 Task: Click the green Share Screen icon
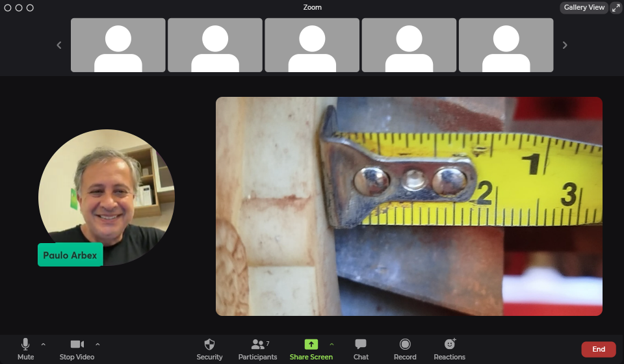tap(311, 344)
